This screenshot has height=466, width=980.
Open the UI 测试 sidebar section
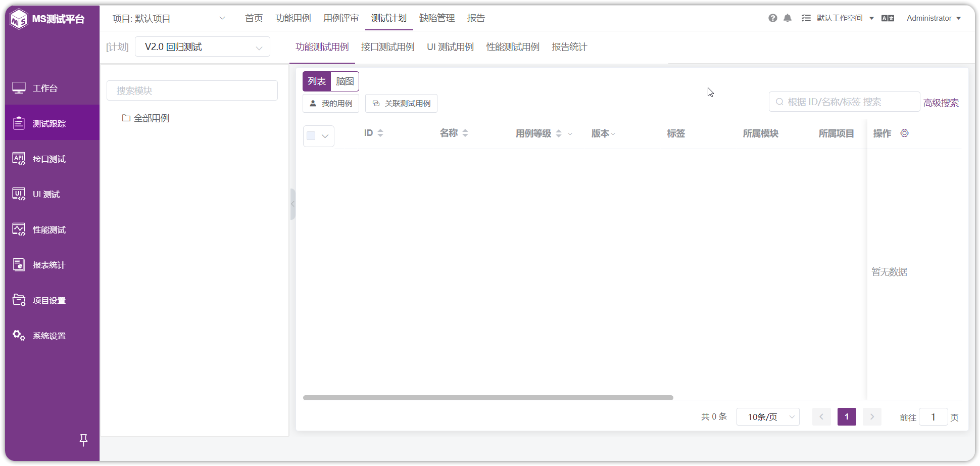(52, 194)
